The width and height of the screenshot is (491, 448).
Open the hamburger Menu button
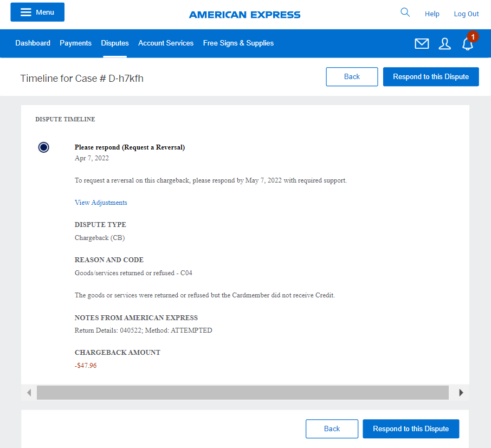click(37, 12)
